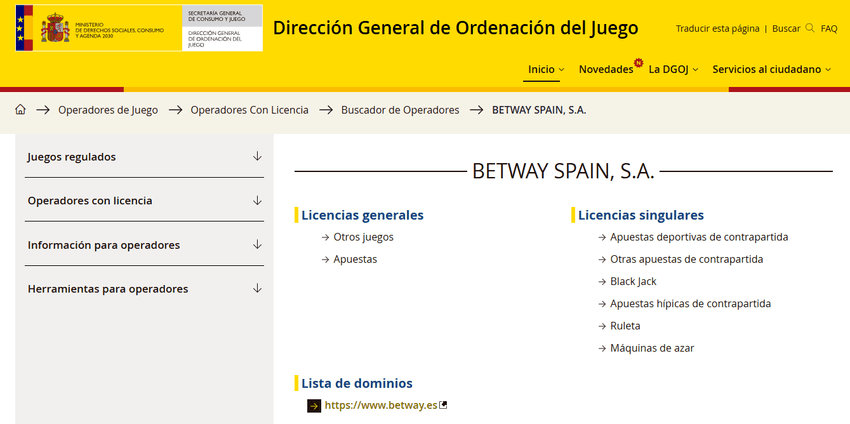The image size is (850, 424).
Task: Go to Operadores Con Licencia breadcrumb
Action: point(249,110)
